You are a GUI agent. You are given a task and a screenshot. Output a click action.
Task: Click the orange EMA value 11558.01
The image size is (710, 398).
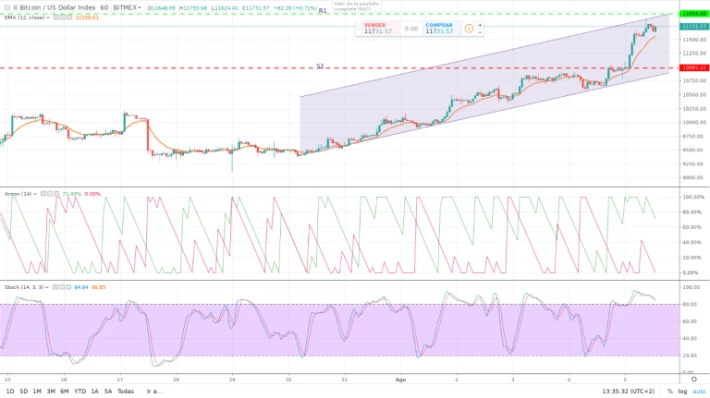point(86,18)
